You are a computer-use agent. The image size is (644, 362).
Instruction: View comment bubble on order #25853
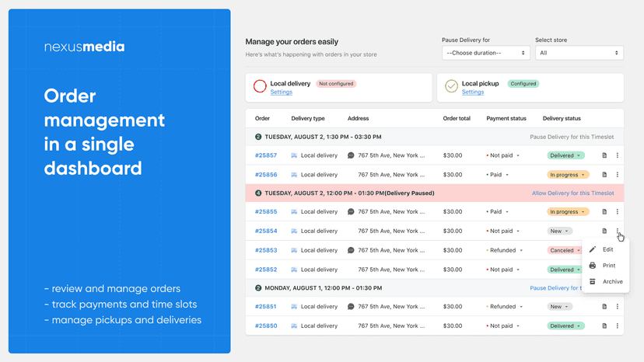click(351, 250)
